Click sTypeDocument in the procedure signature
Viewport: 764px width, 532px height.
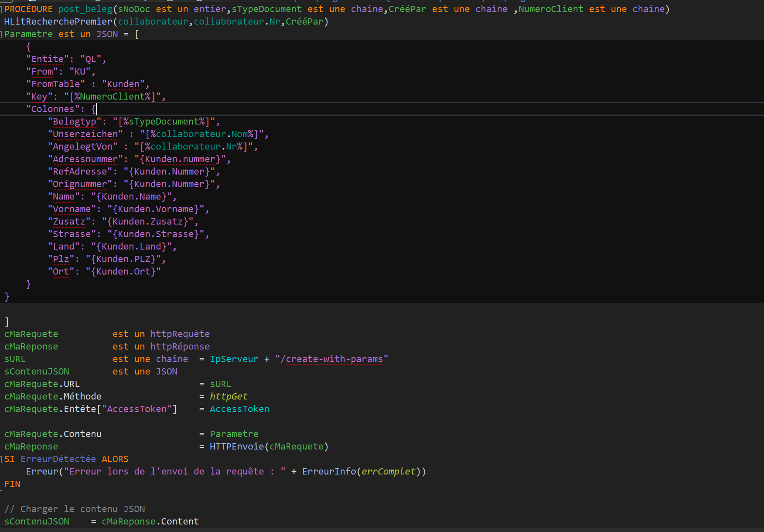click(267, 9)
